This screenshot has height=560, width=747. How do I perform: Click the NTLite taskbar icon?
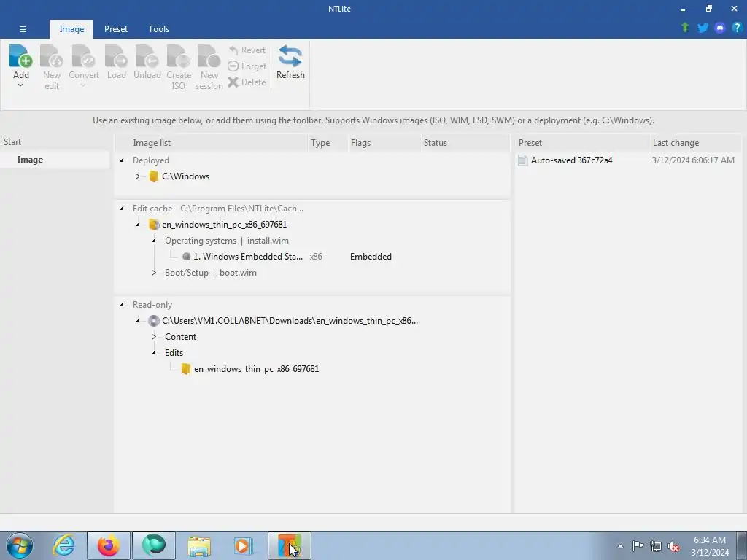click(x=290, y=545)
